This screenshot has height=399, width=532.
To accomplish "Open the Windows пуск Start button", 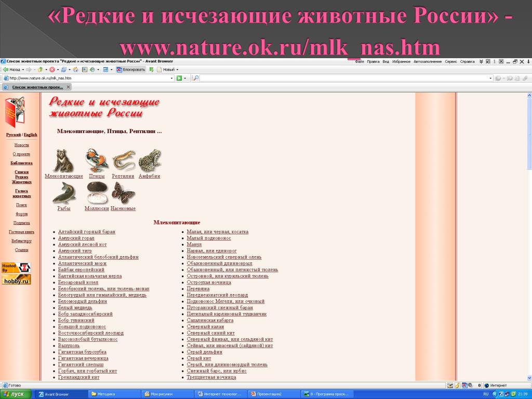I will point(16,394).
